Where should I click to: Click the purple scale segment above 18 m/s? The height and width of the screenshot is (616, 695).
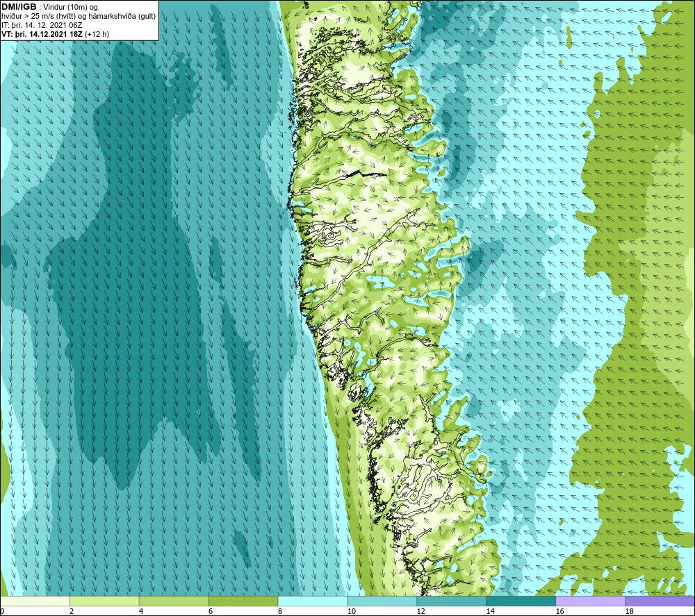pyautogui.click(x=660, y=601)
